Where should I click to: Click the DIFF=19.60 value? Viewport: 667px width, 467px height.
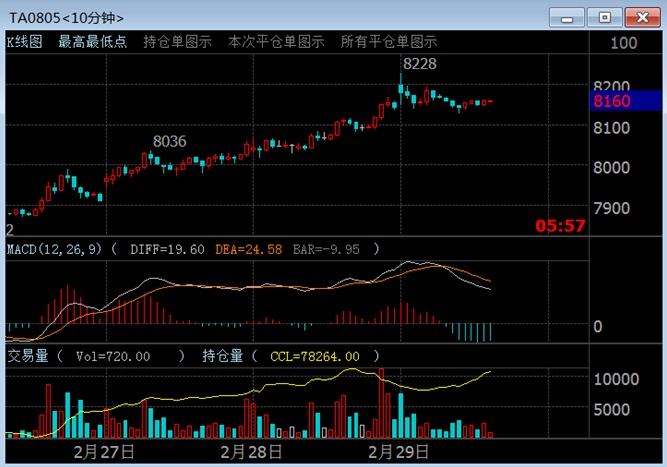167,249
